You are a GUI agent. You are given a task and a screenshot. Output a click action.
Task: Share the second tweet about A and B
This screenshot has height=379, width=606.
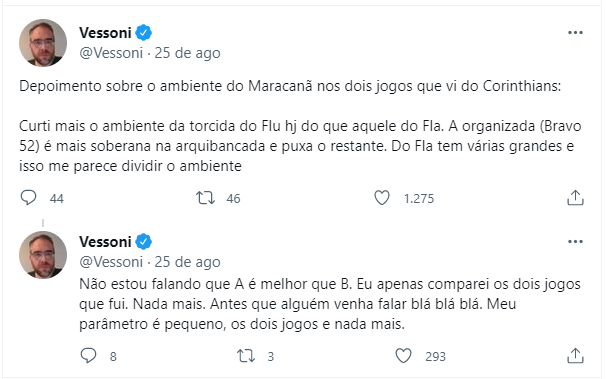point(575,355)
